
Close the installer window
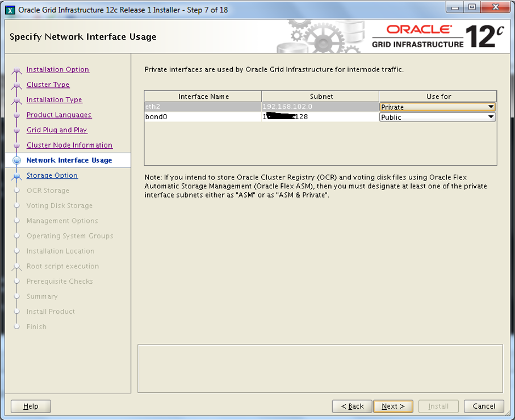tap(496, 7)
